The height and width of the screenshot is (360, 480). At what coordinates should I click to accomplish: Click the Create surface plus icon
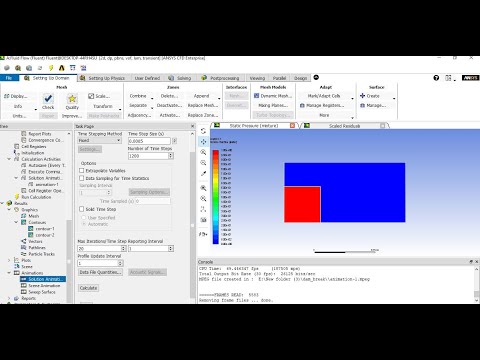362,96
